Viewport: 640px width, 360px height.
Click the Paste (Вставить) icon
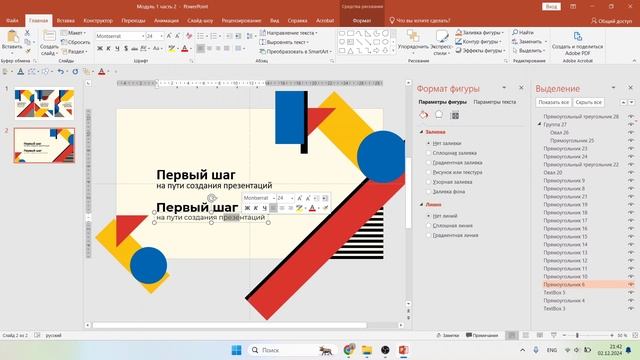coord(12,37)
